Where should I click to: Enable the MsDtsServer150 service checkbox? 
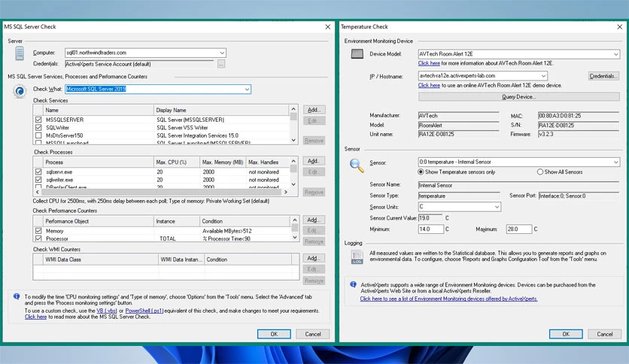click(38, 135)
